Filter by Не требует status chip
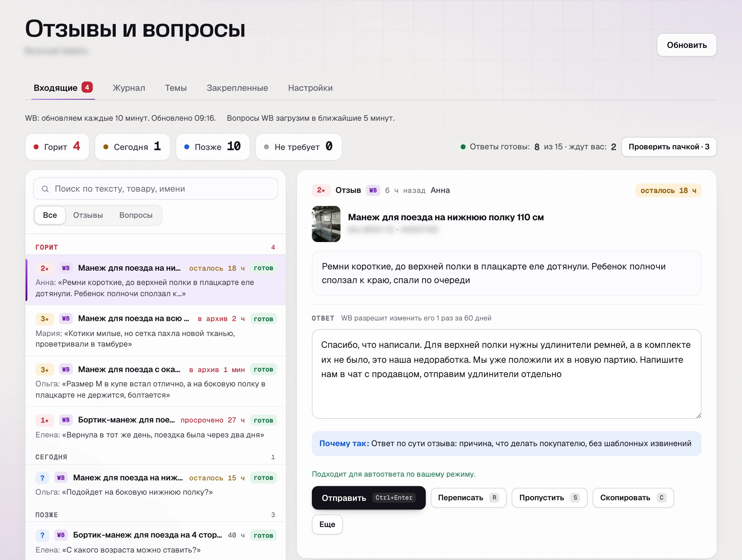The height and width of the screenshot is (560, 742). pos(298,147)
